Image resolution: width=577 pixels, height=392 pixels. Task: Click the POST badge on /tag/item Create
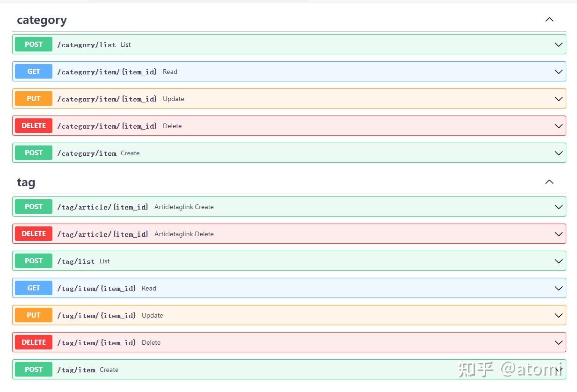pyautogui.click(x=33, y=369)
